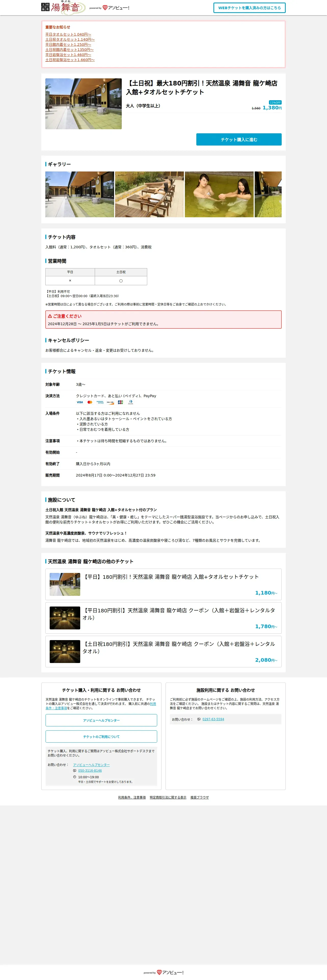Open the partially visible fourth gallery photo
This screenshot has height=980, width=327.
tap(268, 194)
